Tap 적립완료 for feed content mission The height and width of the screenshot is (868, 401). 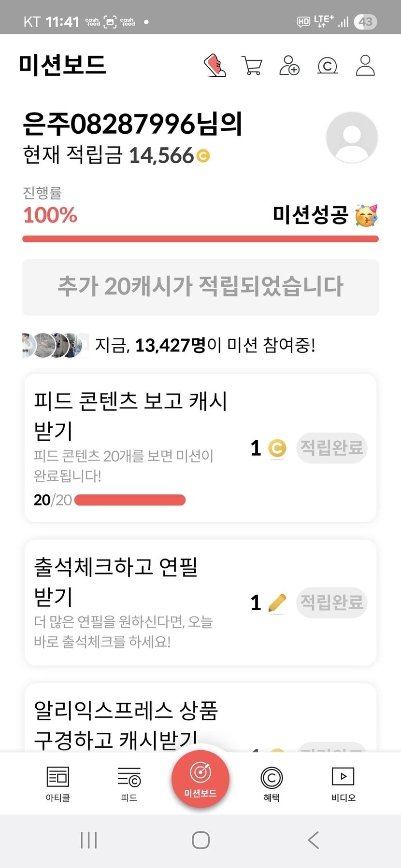pos(331,448)
